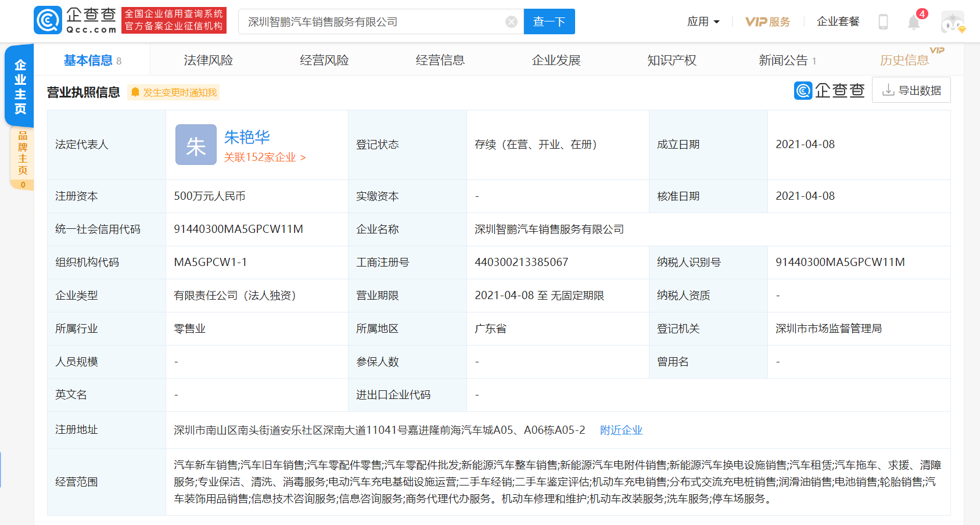Viewport: 980px width, 525px height.
Task: Click taxpayer ID in 纳税人识别号 row
Action: [x=840, y=262]
